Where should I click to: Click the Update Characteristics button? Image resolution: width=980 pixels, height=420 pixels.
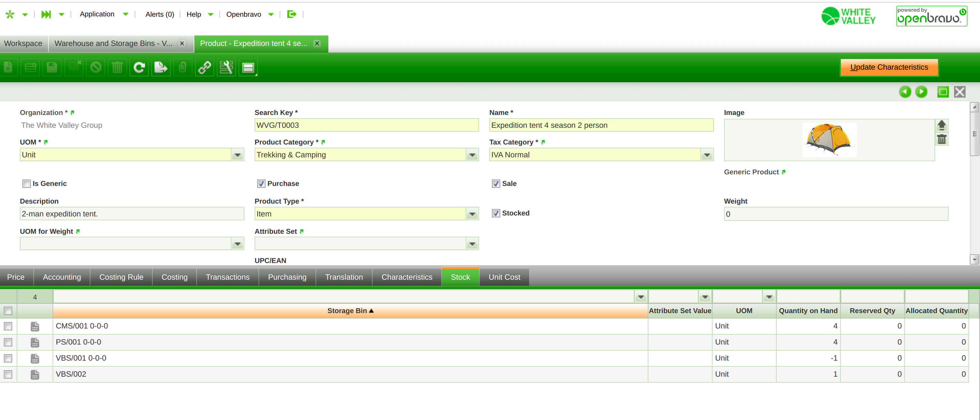[x=889, y=67]
